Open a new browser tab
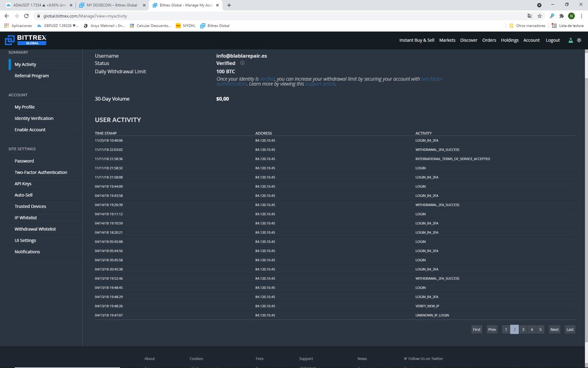 point(229,5)
